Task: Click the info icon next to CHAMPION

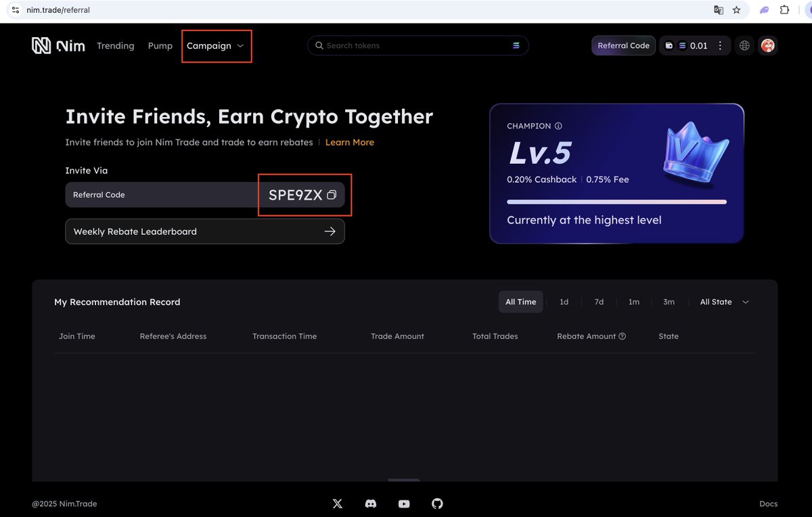Action: tap(558, 126)
